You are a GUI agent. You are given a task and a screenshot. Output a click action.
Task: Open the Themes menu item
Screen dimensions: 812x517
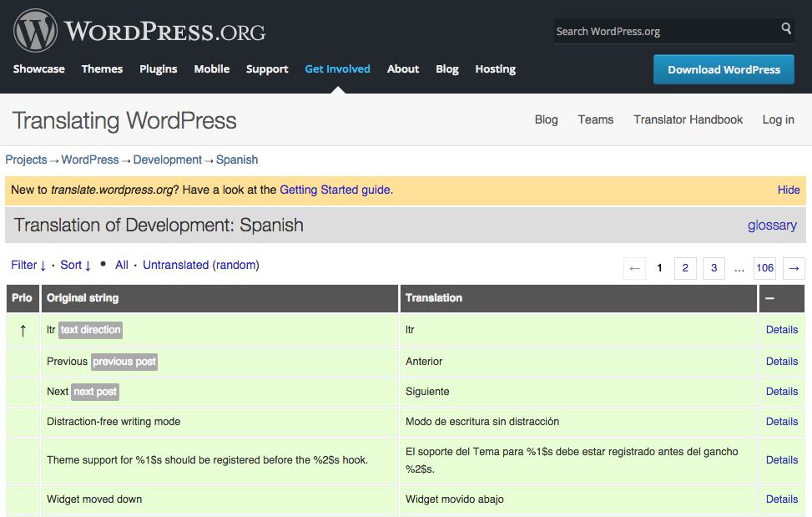coord(102,68)
